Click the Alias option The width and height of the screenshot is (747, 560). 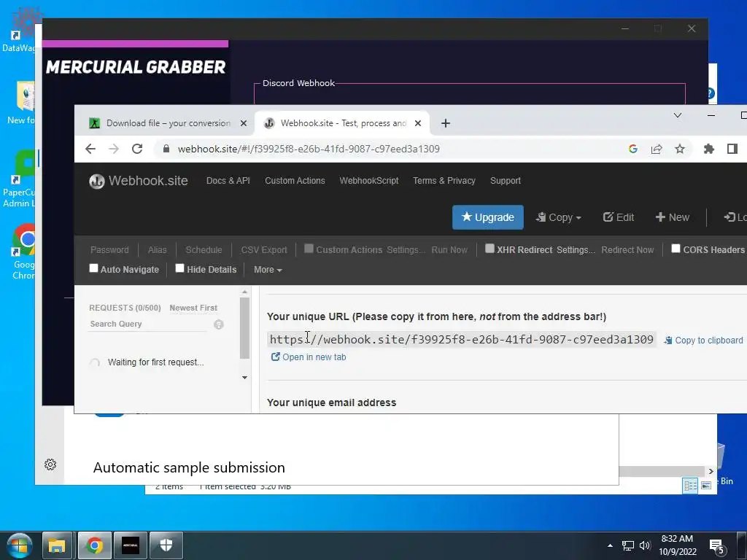tap(158, 250)
